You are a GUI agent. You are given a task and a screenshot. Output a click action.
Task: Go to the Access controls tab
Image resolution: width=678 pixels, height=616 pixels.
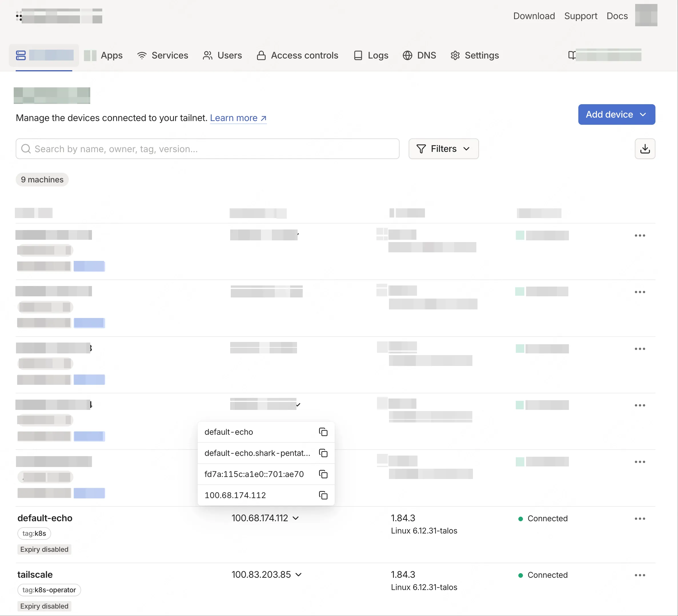coord(298,55)
